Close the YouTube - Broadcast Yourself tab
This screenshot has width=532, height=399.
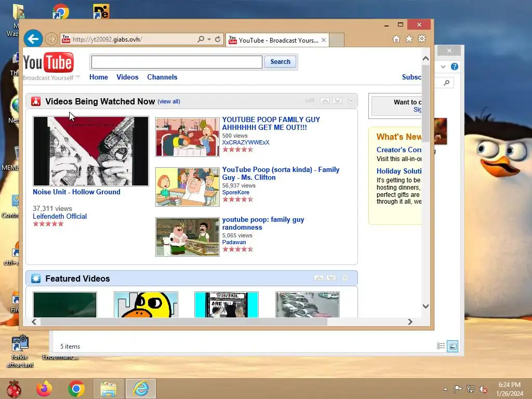pyautogui.click(x=324, y=40)
